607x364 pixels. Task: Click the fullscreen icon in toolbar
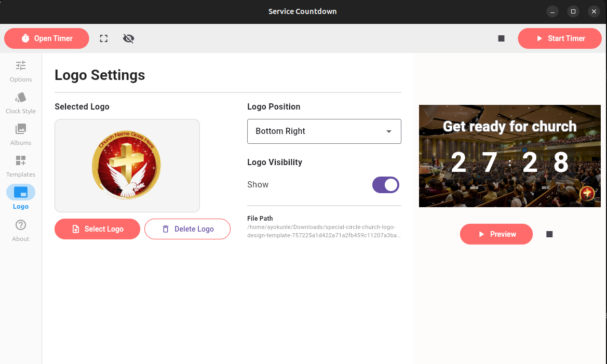(104, 38)
